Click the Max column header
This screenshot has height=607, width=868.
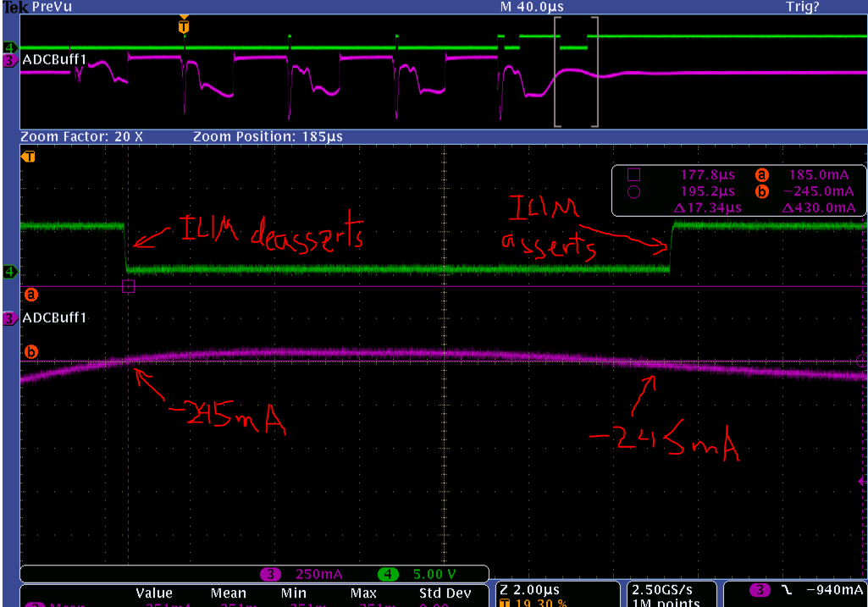click(x=363, y=593)
